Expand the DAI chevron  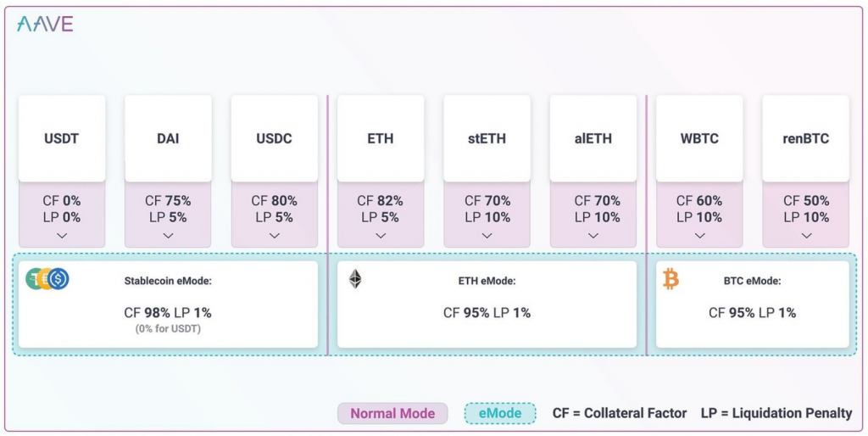pyautogui.click(x=169, y=236)
